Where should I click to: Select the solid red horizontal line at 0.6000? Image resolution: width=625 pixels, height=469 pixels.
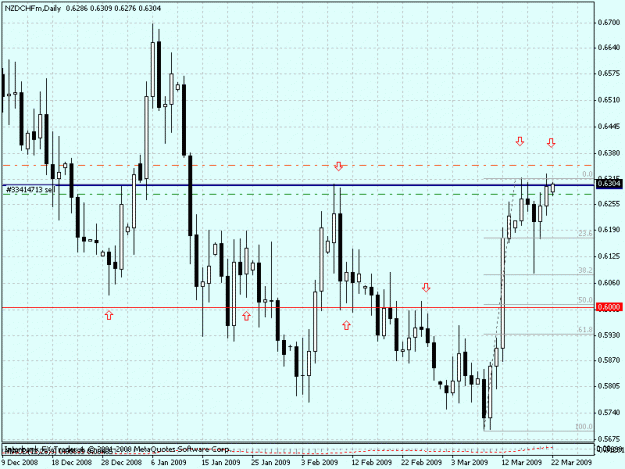(x=298, y=308)
